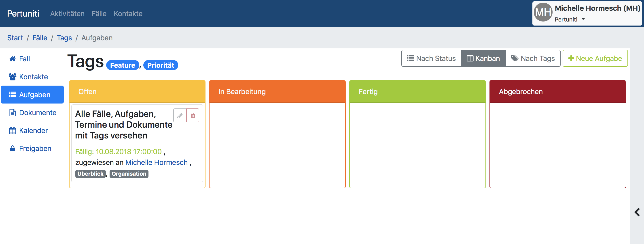Screen dimensions: 644x244
Task: Click the user name Michelle Hormesch (MH)
Action: point(597,8)
